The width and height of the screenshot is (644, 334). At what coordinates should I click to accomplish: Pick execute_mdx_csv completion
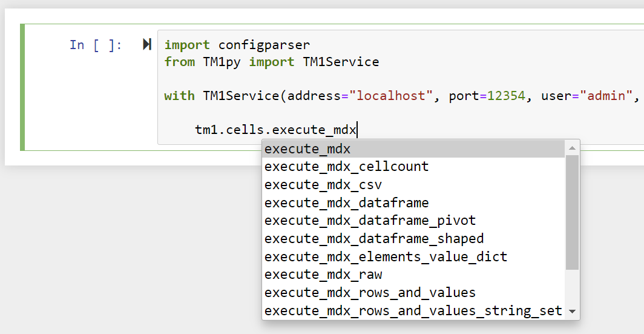tap(413, 185)
